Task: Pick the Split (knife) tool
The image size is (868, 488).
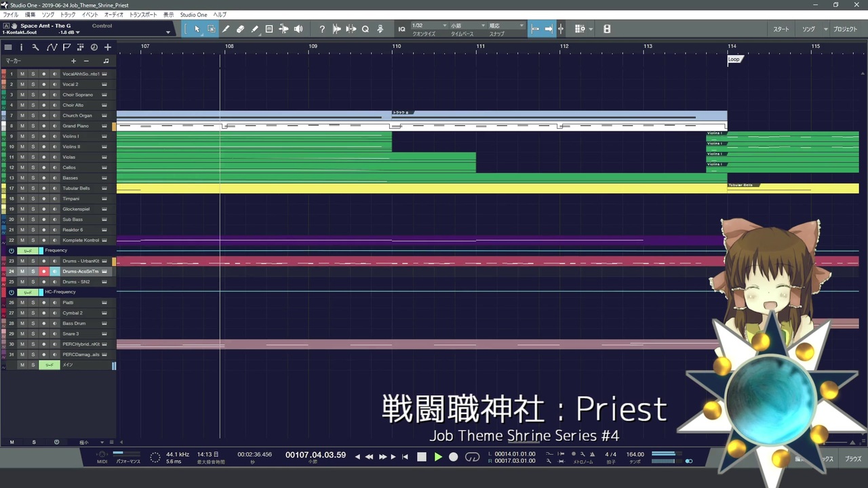Action: point(226,29)
